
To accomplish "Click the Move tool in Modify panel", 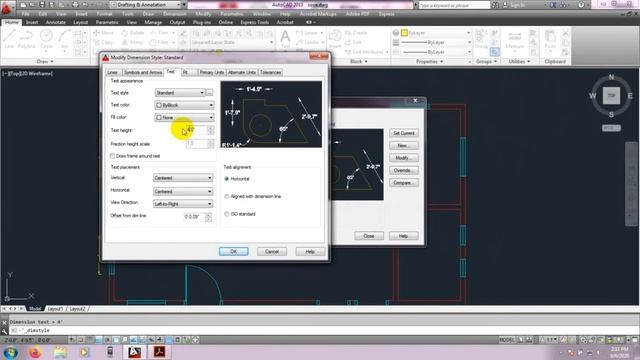I will tap(103, 33).
